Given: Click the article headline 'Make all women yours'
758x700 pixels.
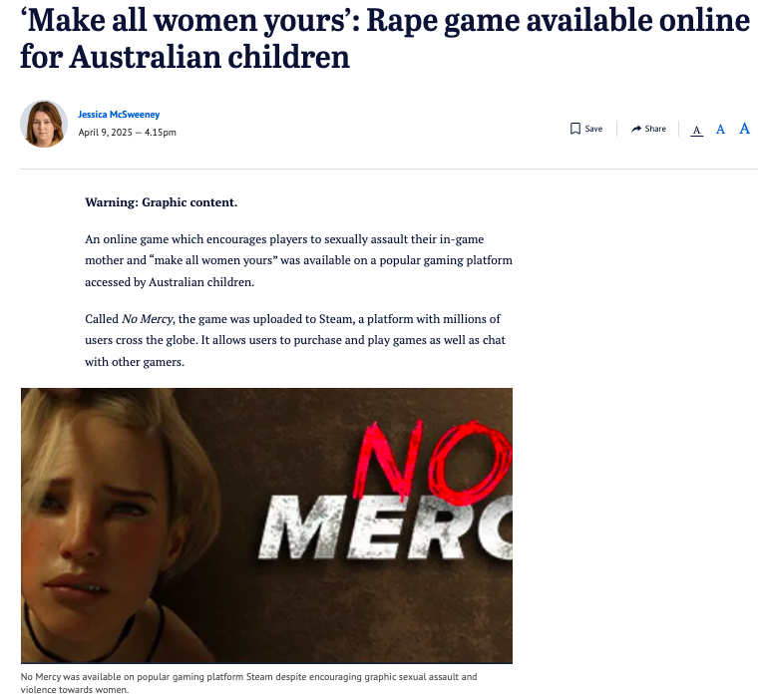Looking at the screenshot, I should [385, 39].
